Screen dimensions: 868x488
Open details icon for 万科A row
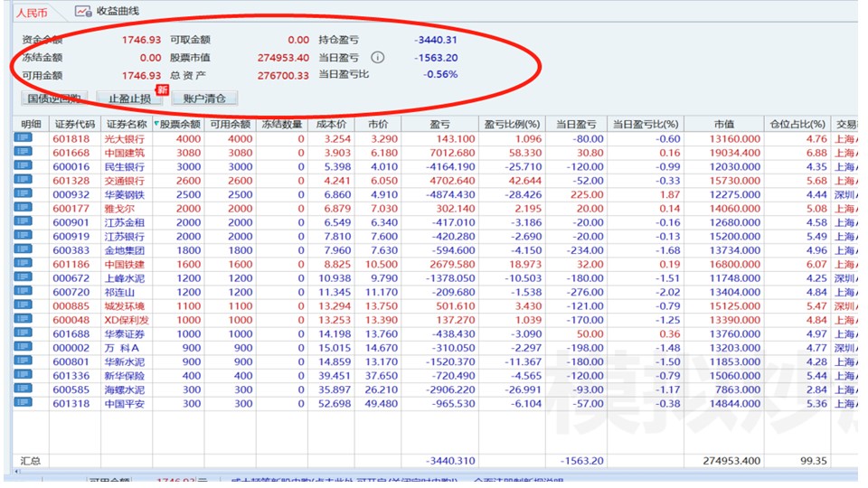23,347
